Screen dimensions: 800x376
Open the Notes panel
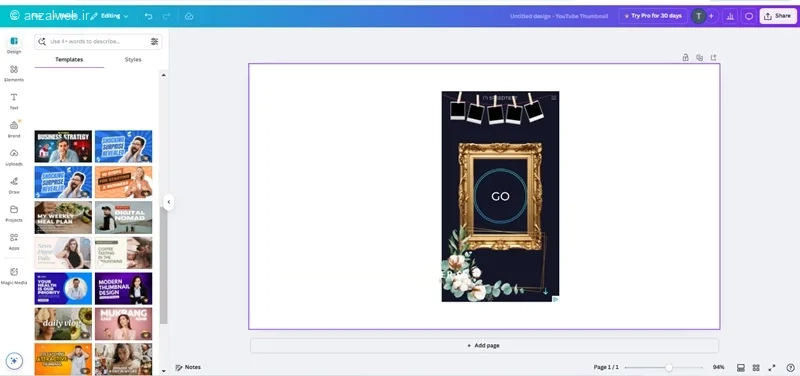pyautogui.click(x=188, y=367)
